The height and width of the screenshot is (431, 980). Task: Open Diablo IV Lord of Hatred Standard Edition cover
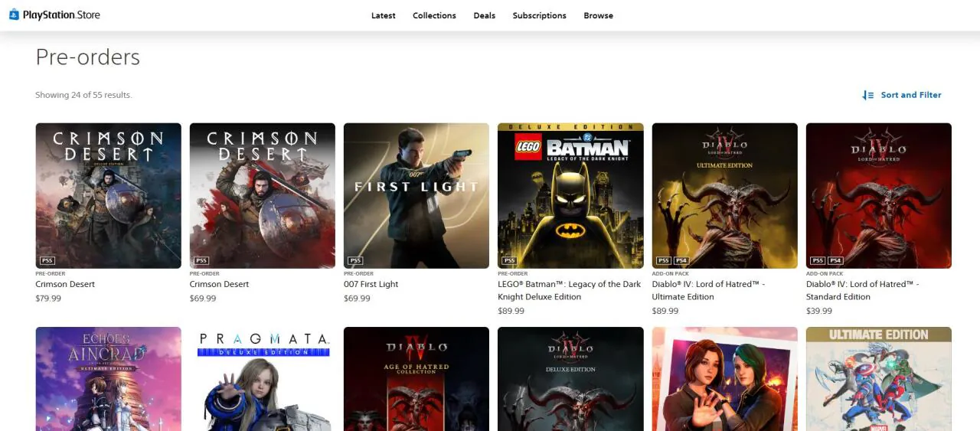(x=878, y=195)
